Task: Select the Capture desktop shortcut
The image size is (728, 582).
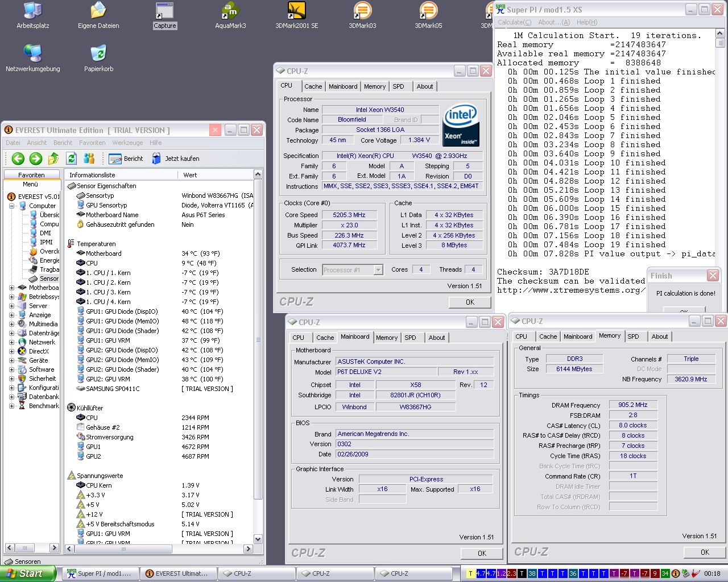Action: pyautogui.click(x=165, y=16)
